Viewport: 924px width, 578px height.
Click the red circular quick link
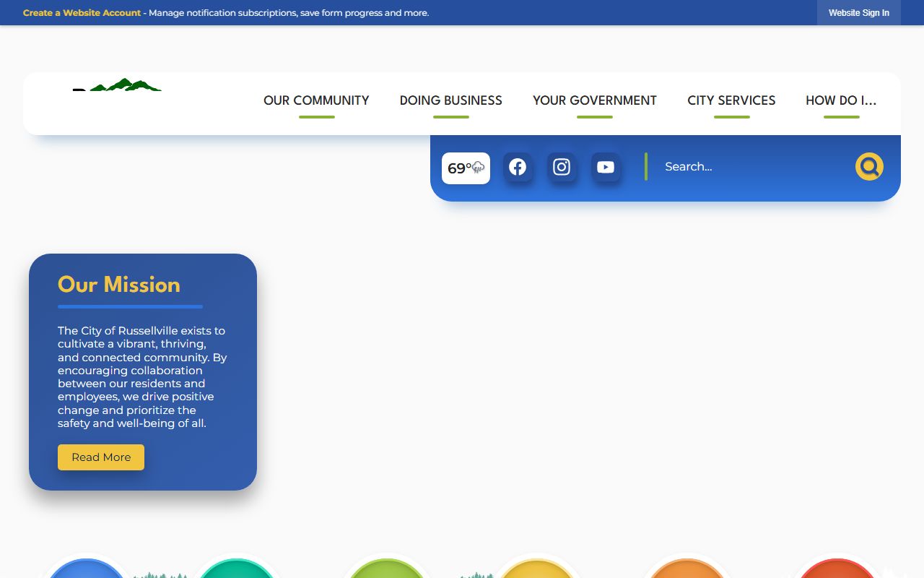coord(837,569)
